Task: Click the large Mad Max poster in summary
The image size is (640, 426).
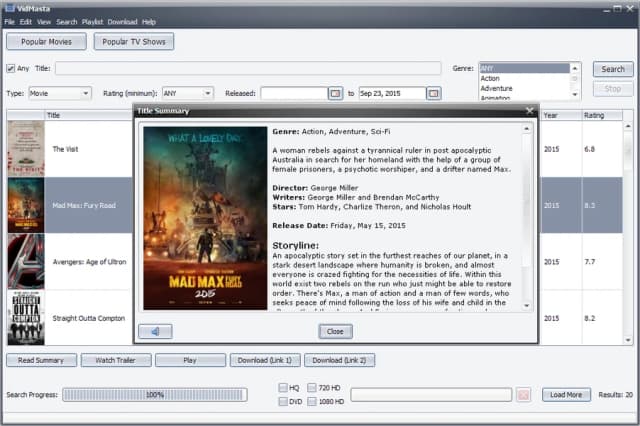Action: (x=205, y=218)
